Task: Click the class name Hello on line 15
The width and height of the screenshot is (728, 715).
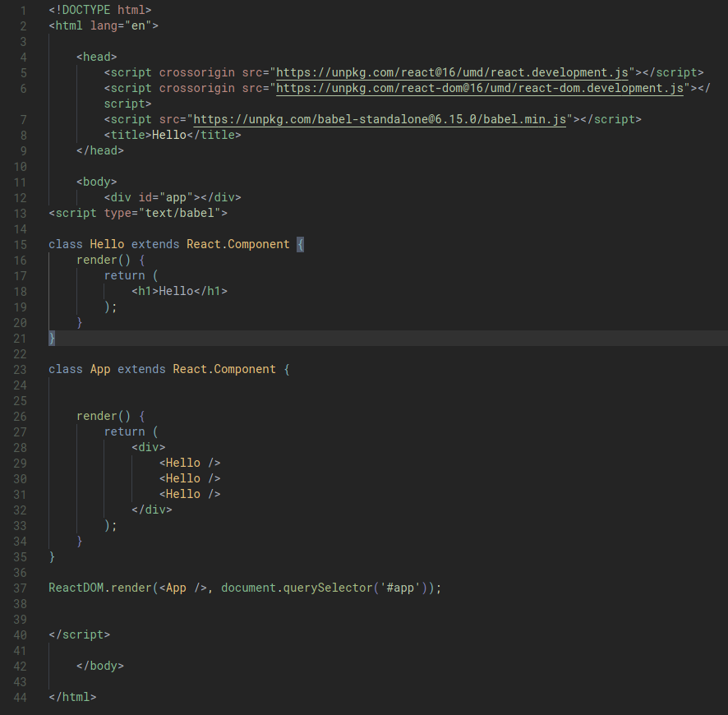Action: click(x=107, y=244)
